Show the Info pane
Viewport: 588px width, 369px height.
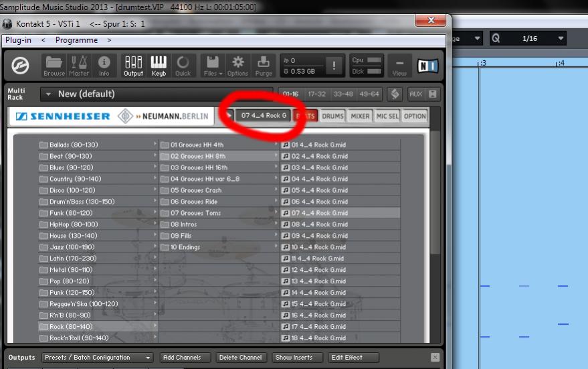(104, 66)
